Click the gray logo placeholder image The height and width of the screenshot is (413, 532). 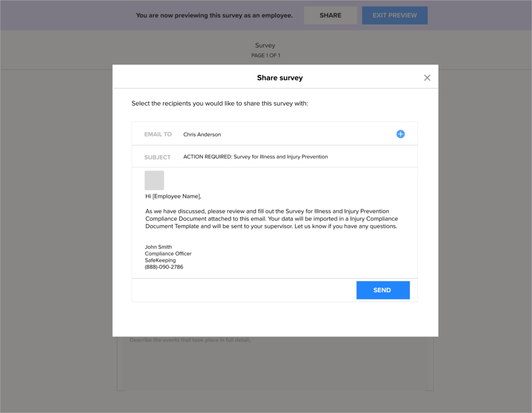pos(154,180)
